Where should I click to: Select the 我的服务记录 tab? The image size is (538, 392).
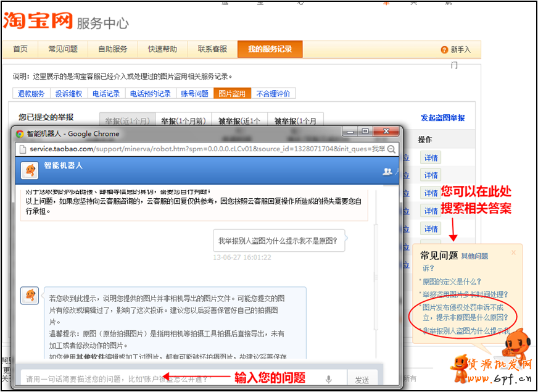pyautogui.click(x=270, y=49)
